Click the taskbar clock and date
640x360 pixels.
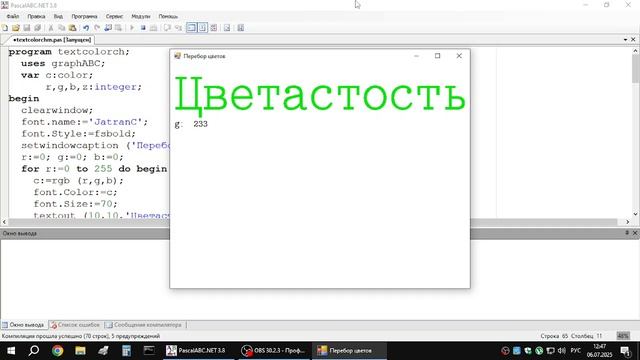(x=600, y=351)
